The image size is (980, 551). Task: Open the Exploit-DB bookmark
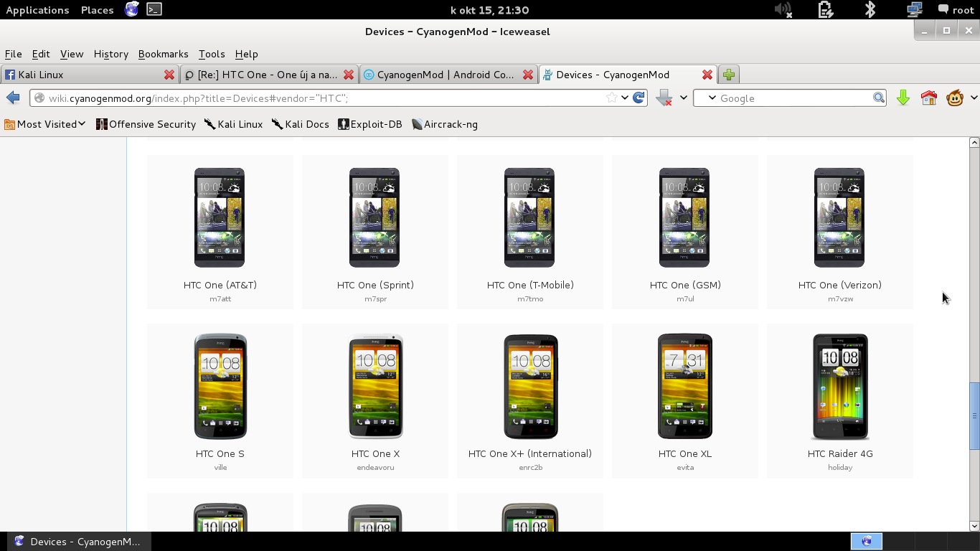click(x=370, y=124)
